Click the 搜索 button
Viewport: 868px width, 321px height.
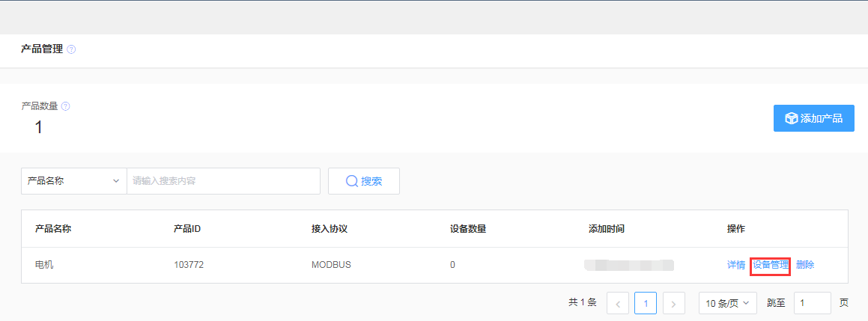click(x=364, y=181)
